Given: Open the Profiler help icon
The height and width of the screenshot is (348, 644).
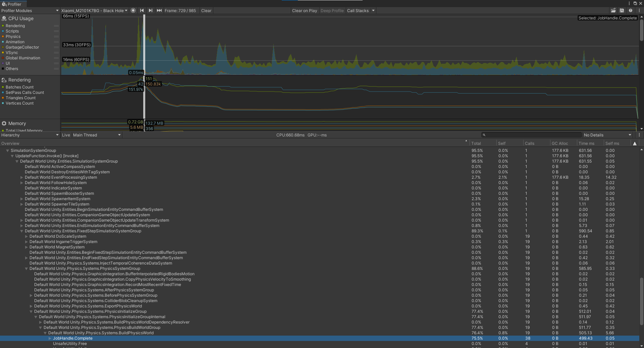Looking at the screenshot, I should [631, 11].
